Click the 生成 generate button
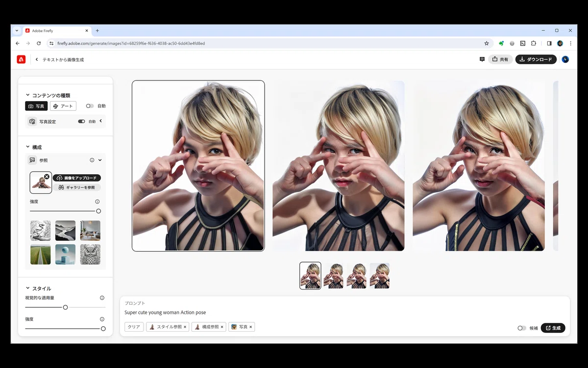Screen dimensions: 588x368 coord(553,328)
